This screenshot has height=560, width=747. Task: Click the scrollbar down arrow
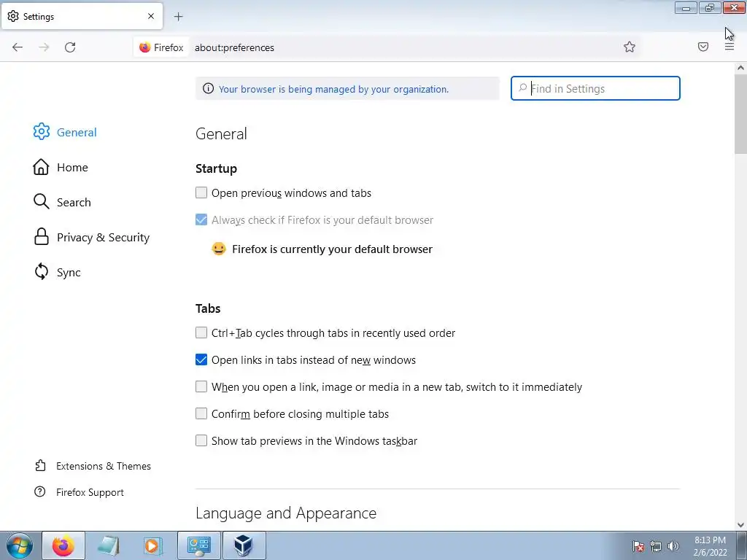coord(740,525)
